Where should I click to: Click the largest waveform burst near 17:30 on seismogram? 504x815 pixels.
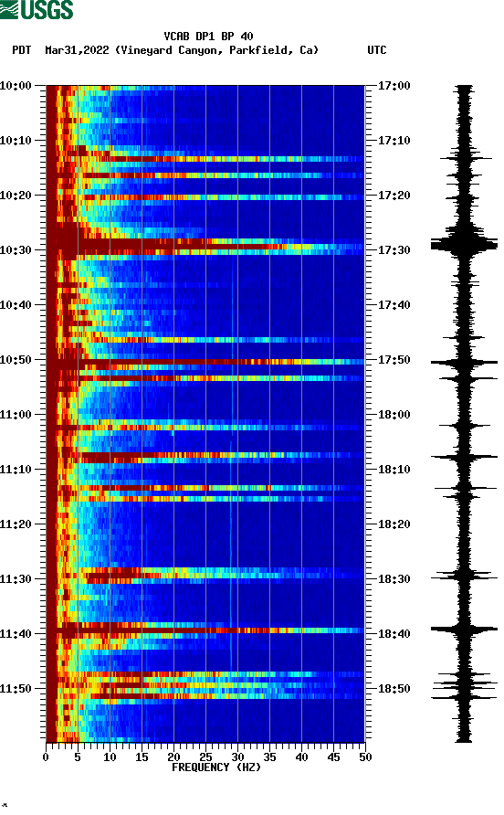464,244
